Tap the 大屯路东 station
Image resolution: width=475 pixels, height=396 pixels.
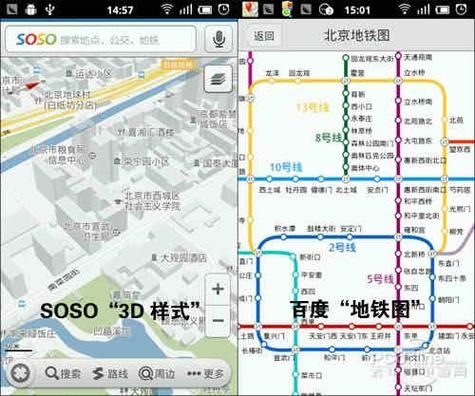(x=398, y=140)
